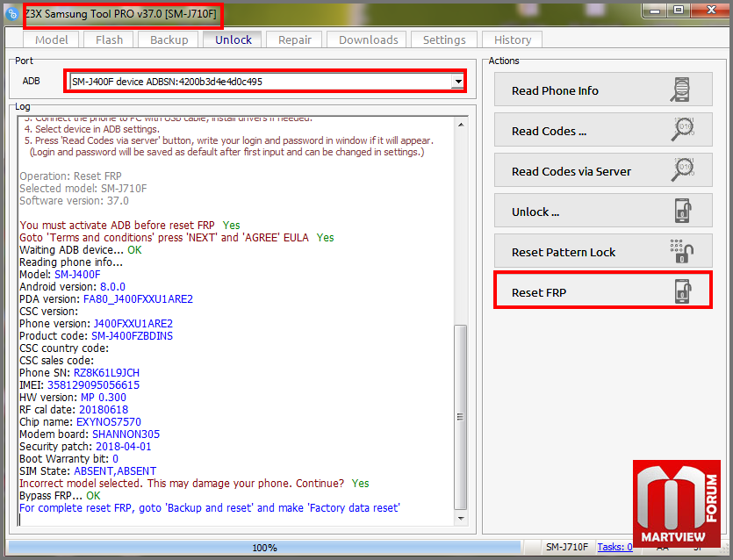Click the phone lock icon on Reset FRP
Image resolution: width=733 pixels, height=560 pixels.
coord(682,291)
